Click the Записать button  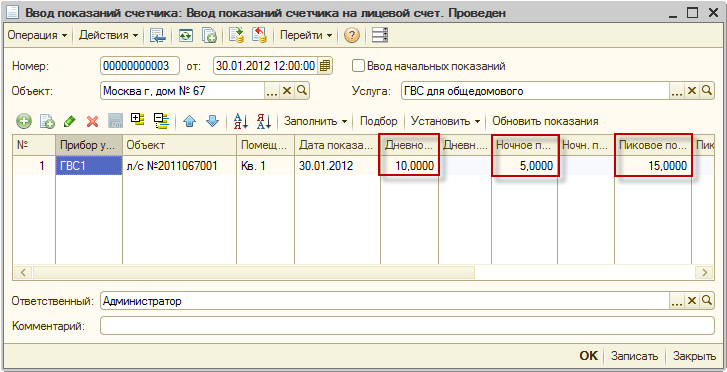(x=634, y=356)
